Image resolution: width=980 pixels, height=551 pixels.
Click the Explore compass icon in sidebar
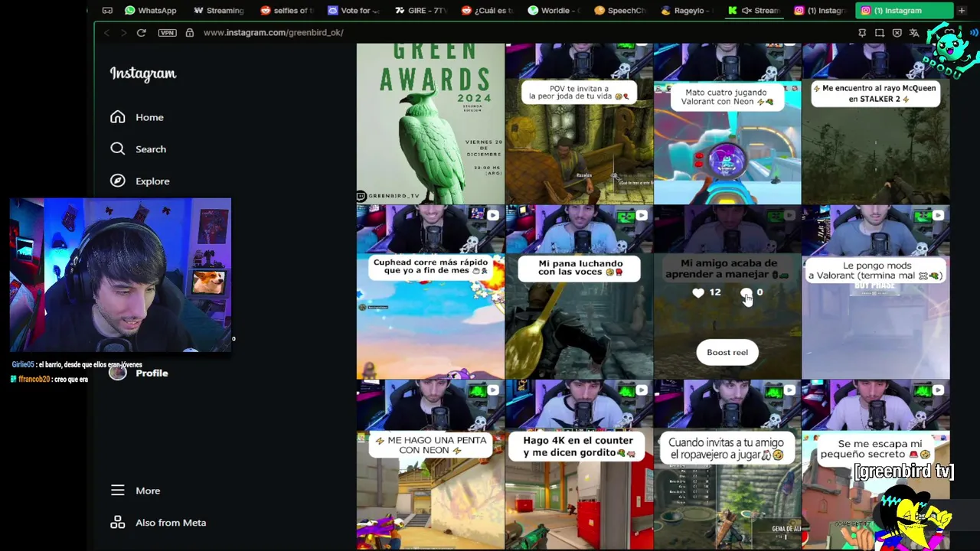point(117,181)
